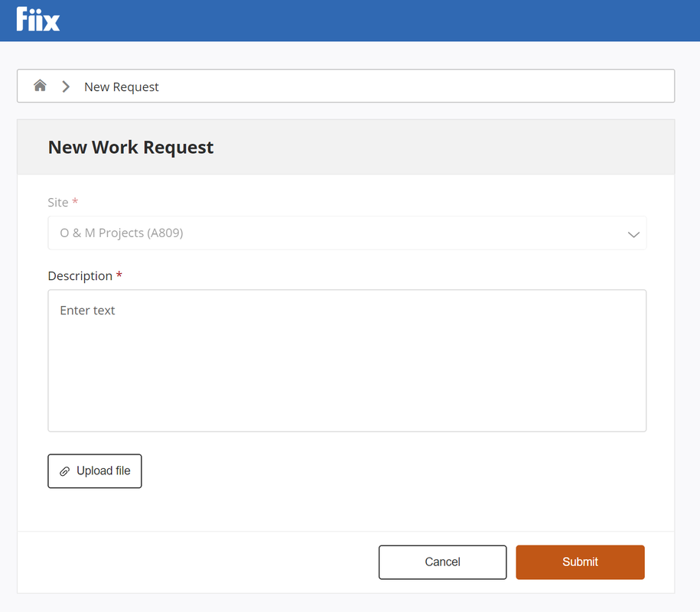Click the New Request breadcrumb
The image size is (700, 612).
tap(122, 86)
